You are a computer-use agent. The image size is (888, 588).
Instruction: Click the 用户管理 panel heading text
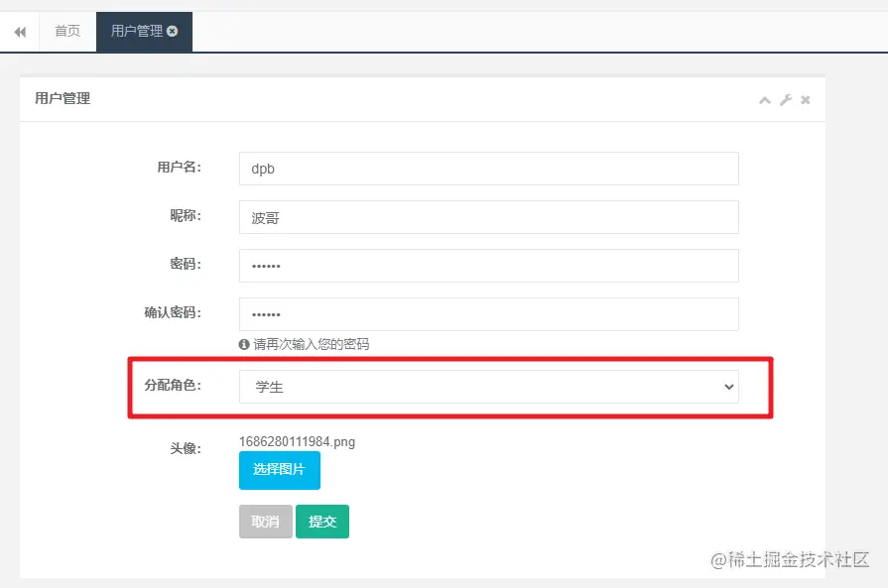63,98
